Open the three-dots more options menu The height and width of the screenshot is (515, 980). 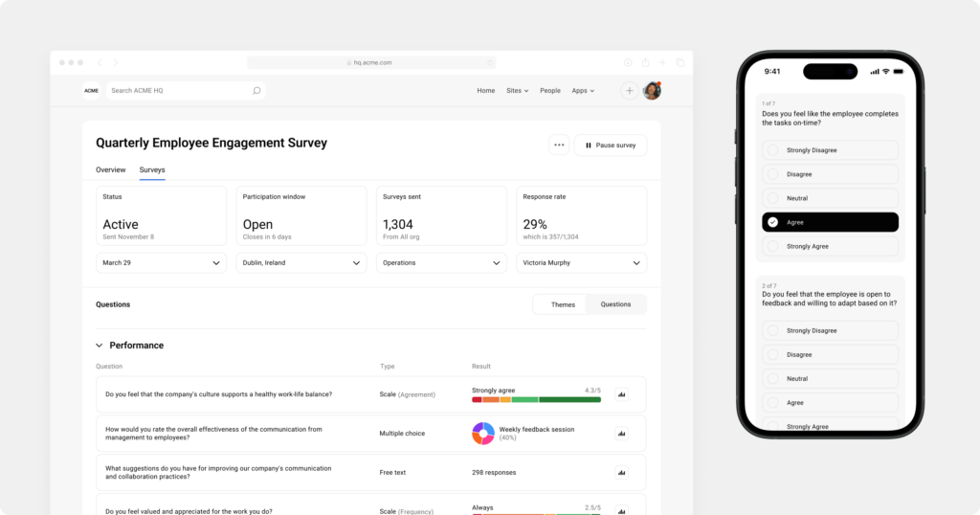[x=559, y=146]
